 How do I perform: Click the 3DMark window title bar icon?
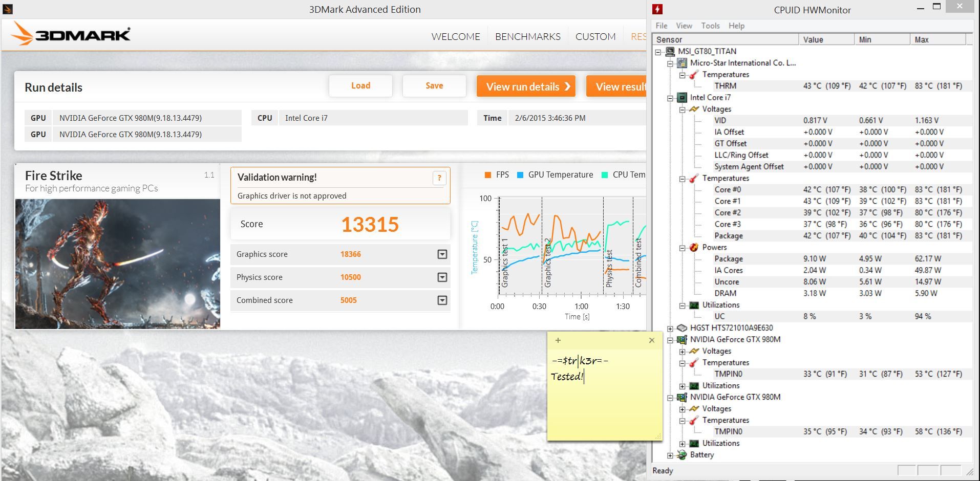pos(7,9)
